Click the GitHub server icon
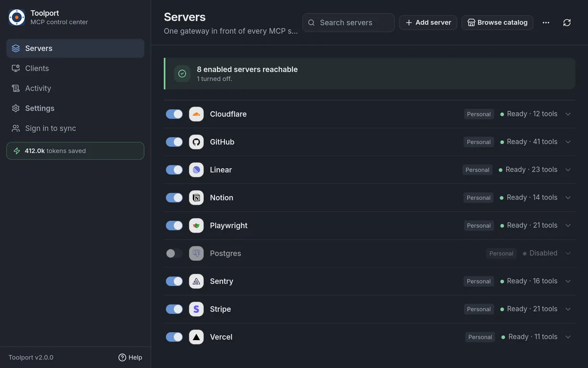The height and width of the screenshot is (368, 588). [x=196, y=142]
